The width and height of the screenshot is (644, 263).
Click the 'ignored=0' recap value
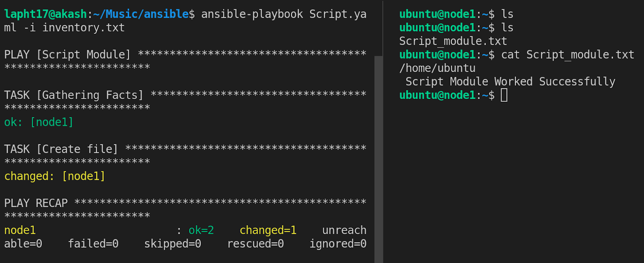click(x=338, y=244)
